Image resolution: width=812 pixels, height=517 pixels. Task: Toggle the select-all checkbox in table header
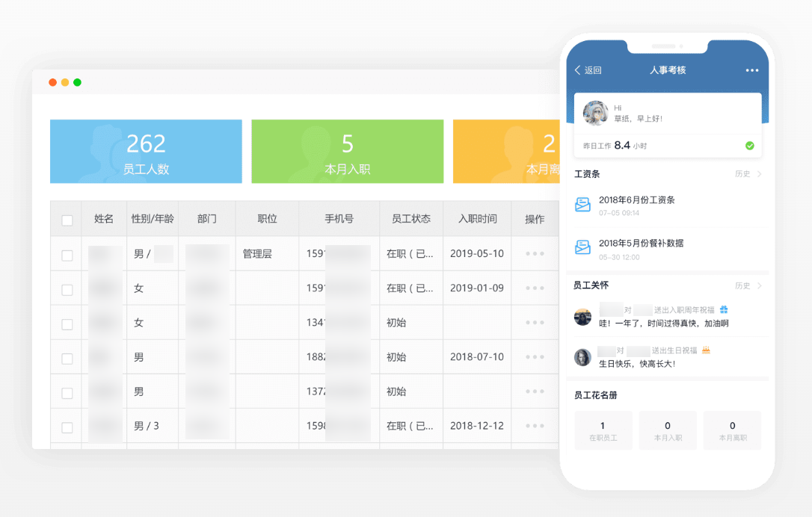pos(67,220)
